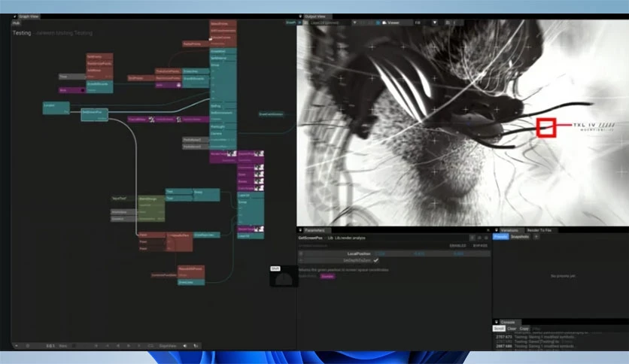The image size is (629, 364).
Task: Toggle the BYPASS switch in Parameters
Action: (480, 245)
